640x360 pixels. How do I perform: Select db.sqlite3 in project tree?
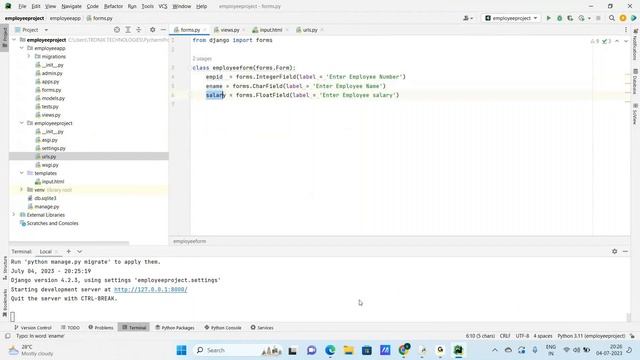pyautogui.click(x=45, y=198)
